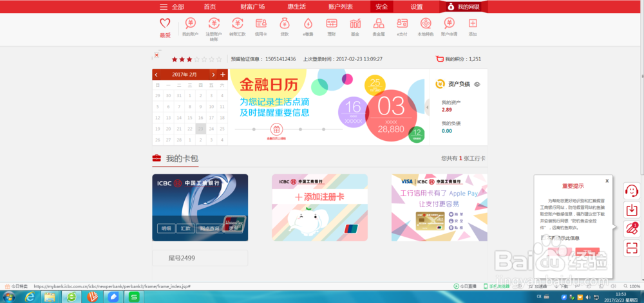Open download sidebar icon
The image size is (644, 303).
click(632, 210)
